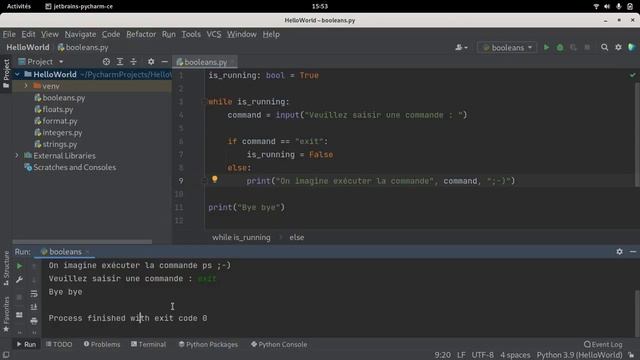The width and height of the screenshot is (640, 360).
Task: Open the Python Packages tool window
Action: pyautogui.click(x=208, y=344)
